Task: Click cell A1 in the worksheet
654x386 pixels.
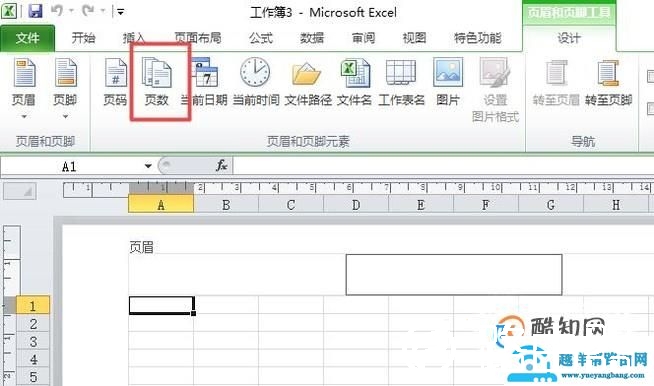Action: tap(161, 305)
